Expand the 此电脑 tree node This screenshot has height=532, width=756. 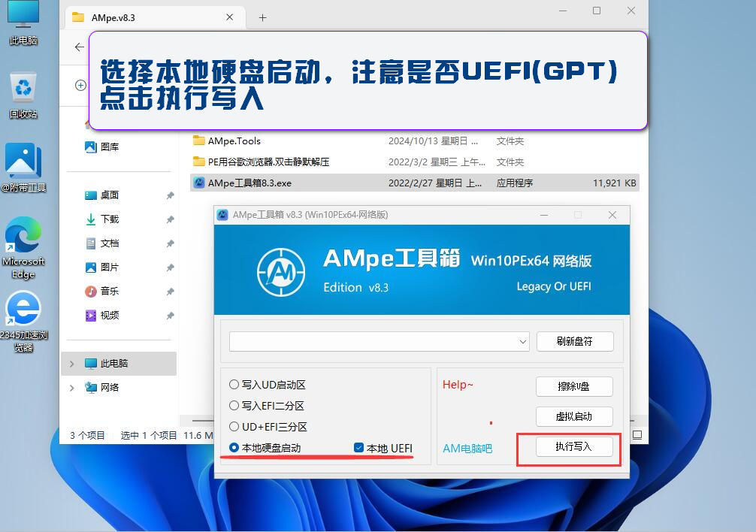[72, 364]
